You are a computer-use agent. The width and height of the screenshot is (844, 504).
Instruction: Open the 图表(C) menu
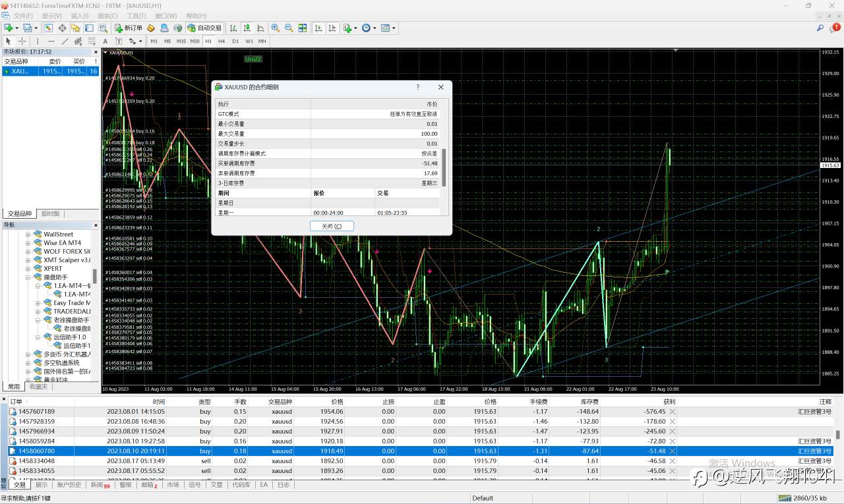107,16
